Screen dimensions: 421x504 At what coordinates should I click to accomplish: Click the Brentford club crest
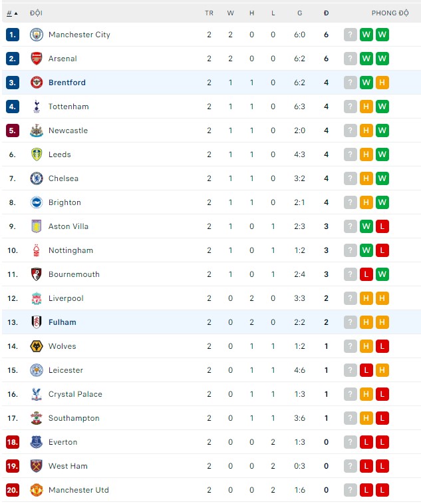[37, 83]
